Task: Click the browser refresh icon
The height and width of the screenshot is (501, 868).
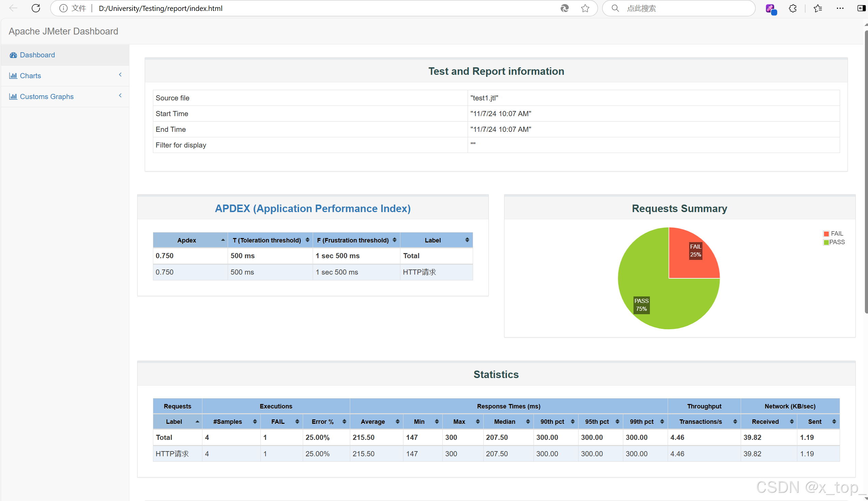Action: 36,8
